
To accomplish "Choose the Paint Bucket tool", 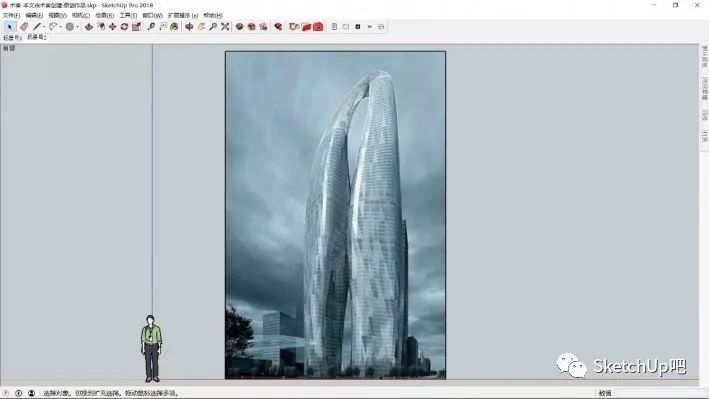I will pyautogui.click(x=174, y=27).
